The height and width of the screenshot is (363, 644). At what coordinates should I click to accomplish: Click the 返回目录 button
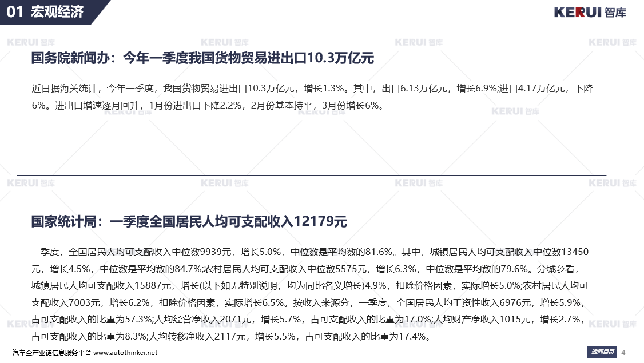(x=602, y=352)
